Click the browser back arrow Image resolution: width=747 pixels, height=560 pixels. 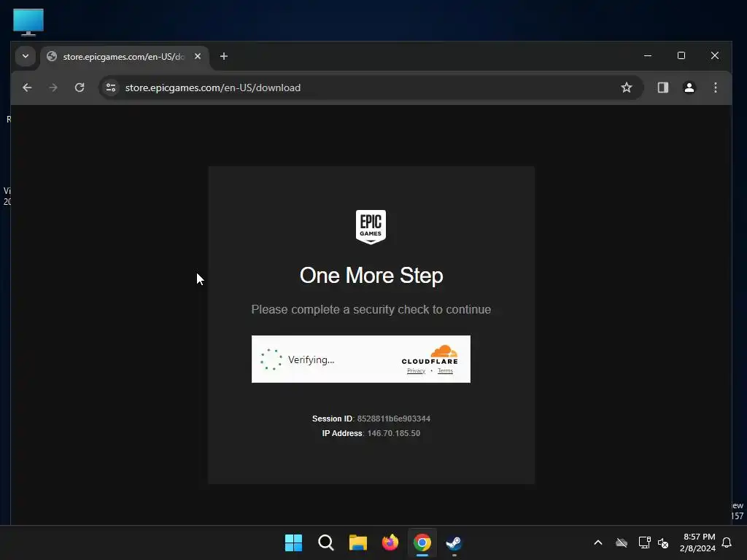click(x=27, y=87)
